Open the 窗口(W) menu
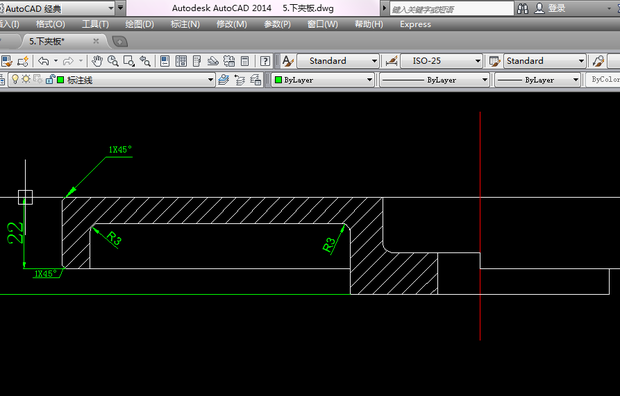The width and height of the screenshot is (620, 396). tap(323, 24)
